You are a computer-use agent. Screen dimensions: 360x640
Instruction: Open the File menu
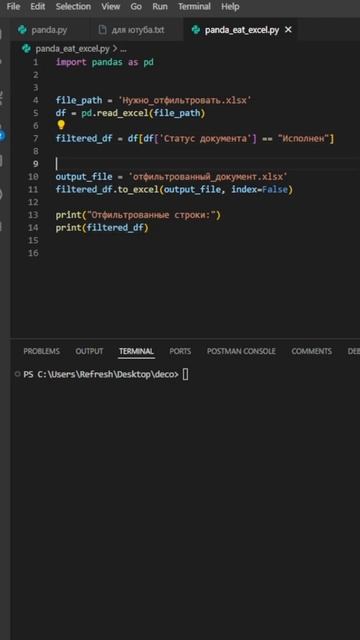click(13, 7)
